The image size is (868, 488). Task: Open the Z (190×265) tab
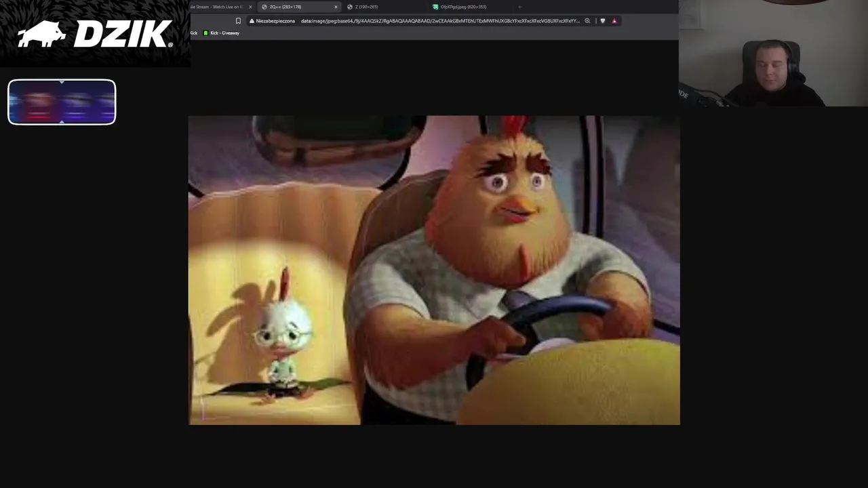(x=384, y=7)
